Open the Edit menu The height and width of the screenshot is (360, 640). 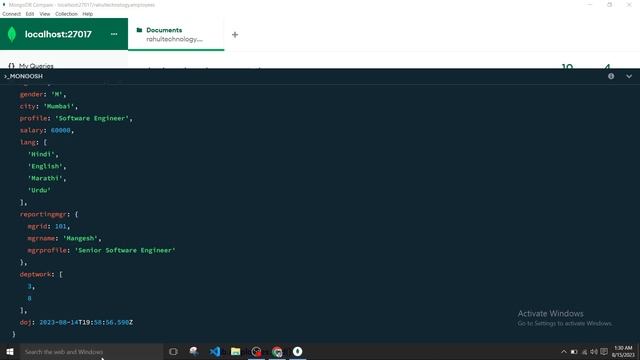(x=30, y=14)
